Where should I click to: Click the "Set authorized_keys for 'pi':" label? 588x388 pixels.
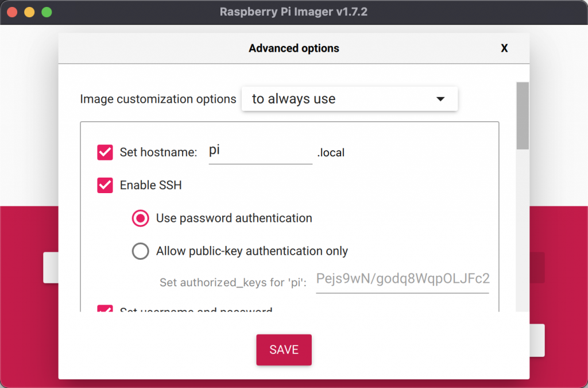click(x=233, y=282)
